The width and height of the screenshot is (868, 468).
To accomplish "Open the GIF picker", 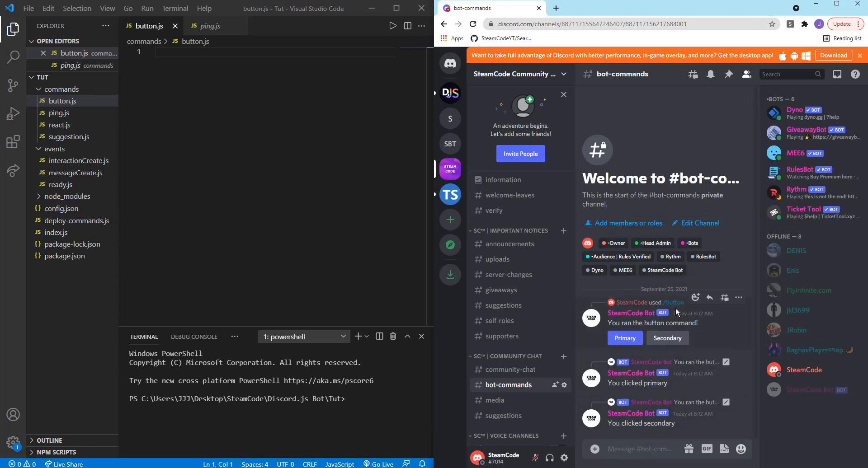I will click(x=706, y=449).
